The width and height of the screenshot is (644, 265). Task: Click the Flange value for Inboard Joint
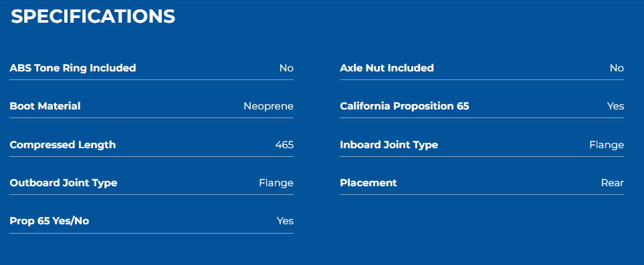[x=607, y=145]
